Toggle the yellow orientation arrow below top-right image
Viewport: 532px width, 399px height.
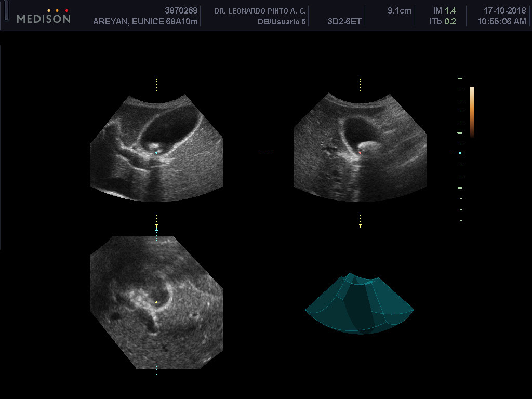click(359, 227)
